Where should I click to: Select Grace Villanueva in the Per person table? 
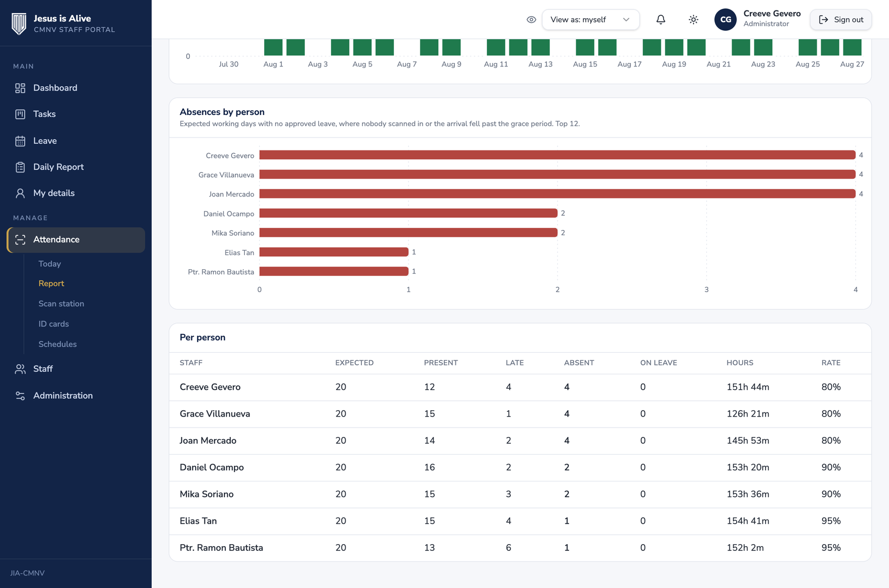point(215,414)
